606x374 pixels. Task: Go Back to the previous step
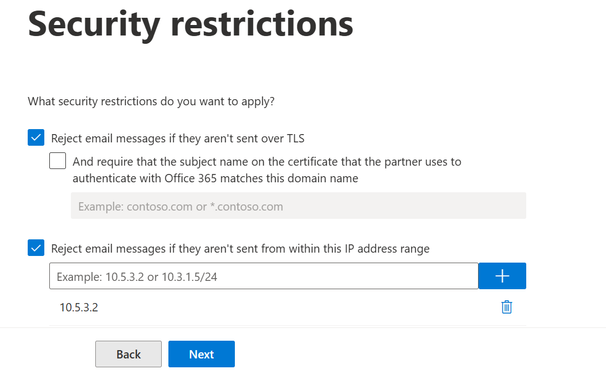coord(128,354)
